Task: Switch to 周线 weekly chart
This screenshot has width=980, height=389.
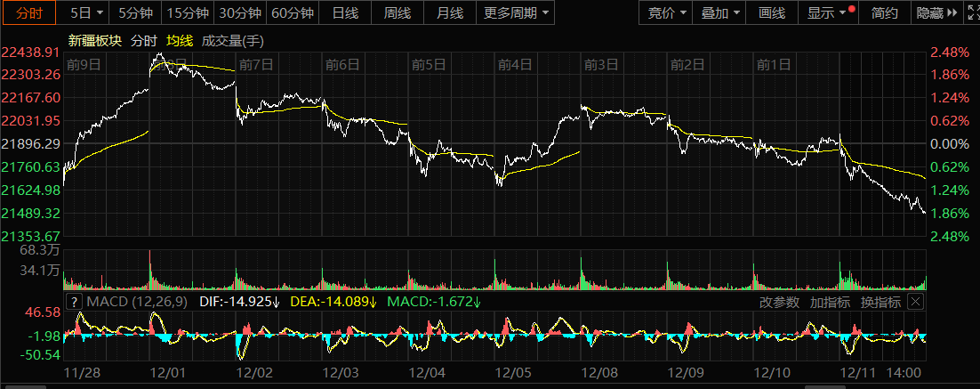Action: (x=398, y=12)
